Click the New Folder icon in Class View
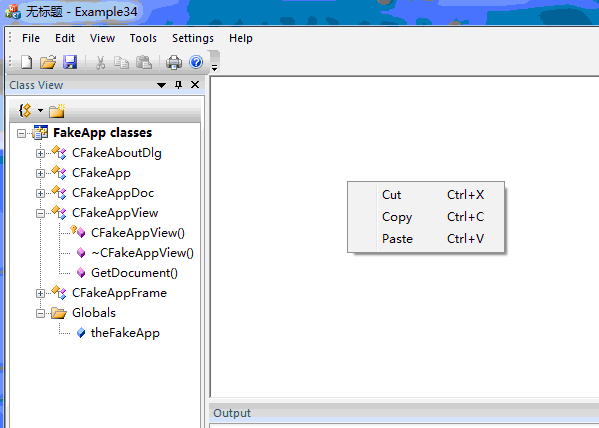This screenshot has width=599, height=428. [x=57, y=111]
